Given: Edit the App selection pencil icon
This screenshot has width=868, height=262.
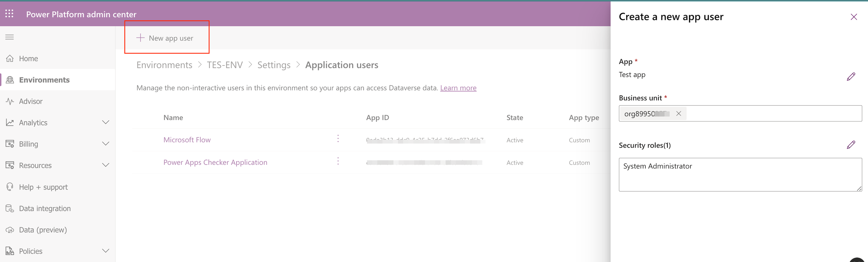Looking at the screenshot, I should click(x=851, y=77).
